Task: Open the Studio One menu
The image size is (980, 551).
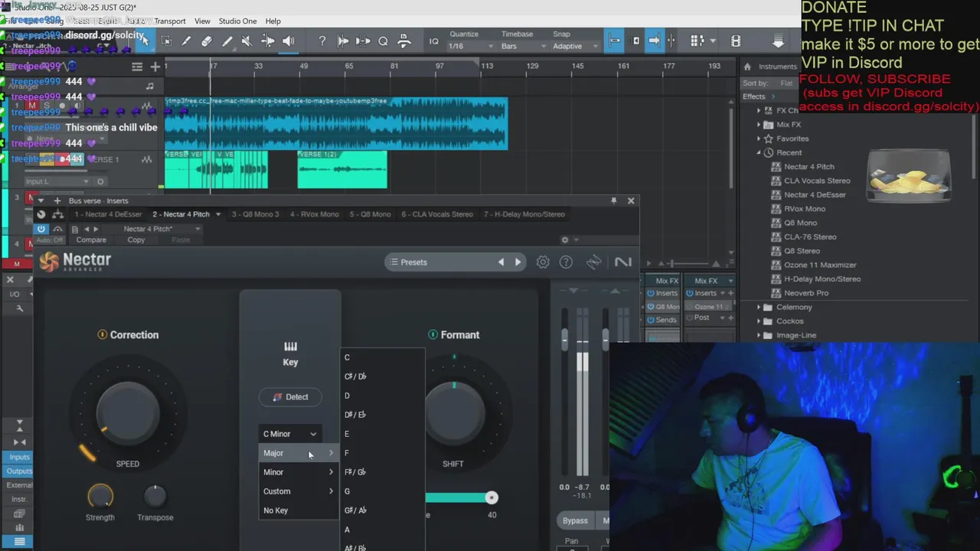Action: 238,21
